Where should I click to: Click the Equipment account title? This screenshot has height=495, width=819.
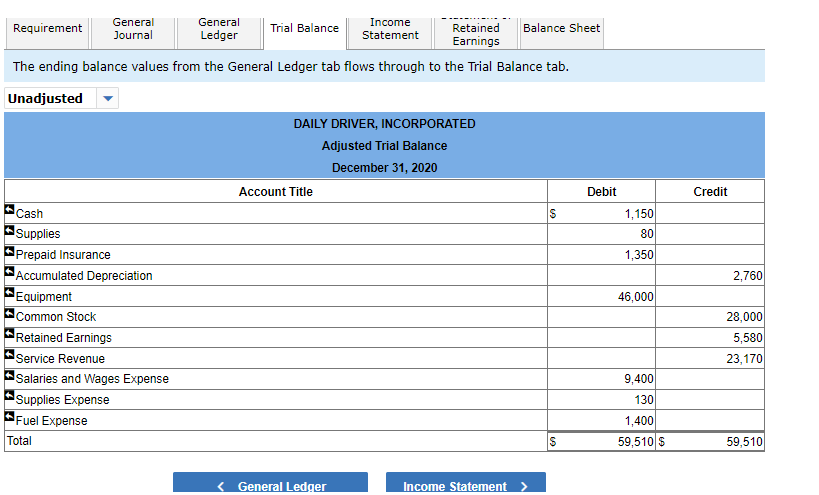pos(44,297)
